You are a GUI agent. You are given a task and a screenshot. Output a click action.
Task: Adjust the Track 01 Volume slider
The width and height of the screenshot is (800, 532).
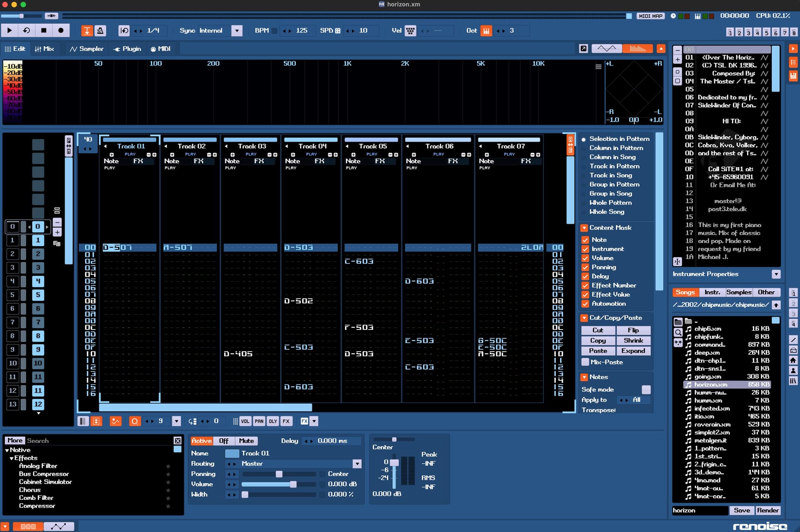click(x=278, y=484)
